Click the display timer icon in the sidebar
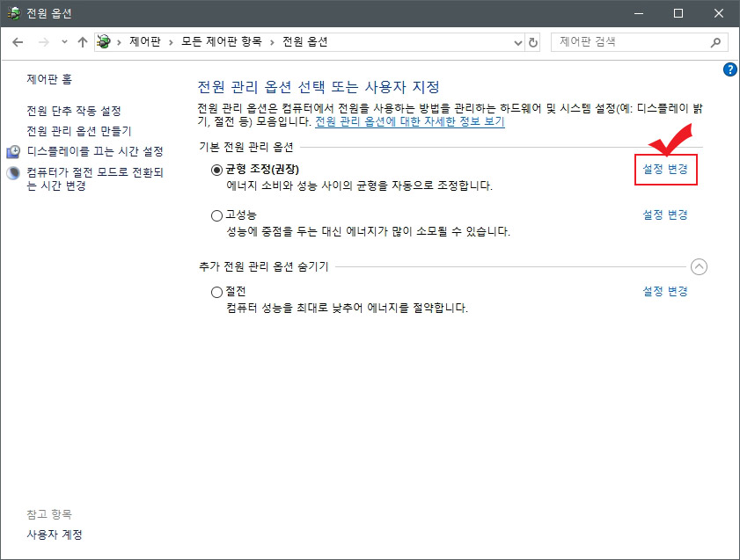This screenshot has width=740, height=560. tap(13, 152)
